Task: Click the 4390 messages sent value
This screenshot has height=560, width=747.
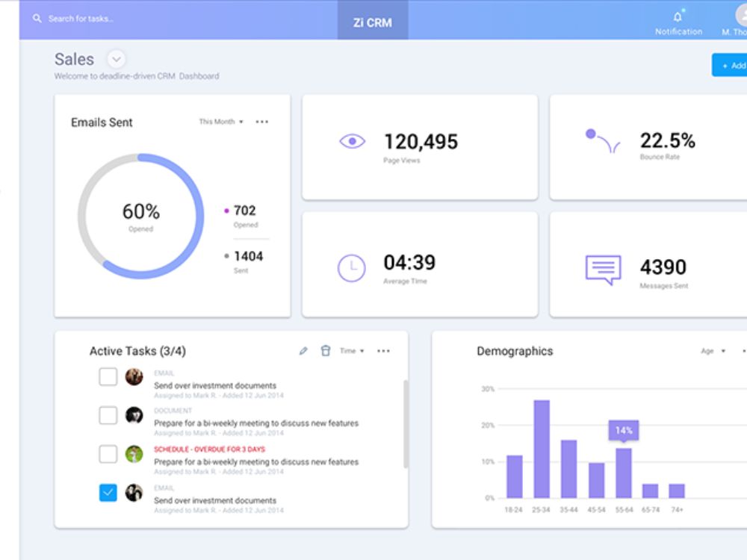Action: [663, 267]
